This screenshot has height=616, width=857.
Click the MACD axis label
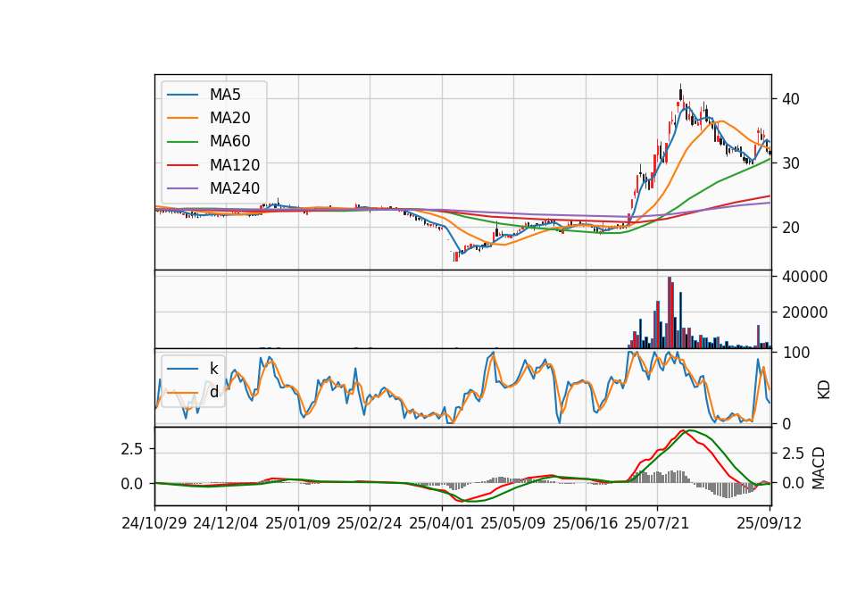[x=818, y=469]
